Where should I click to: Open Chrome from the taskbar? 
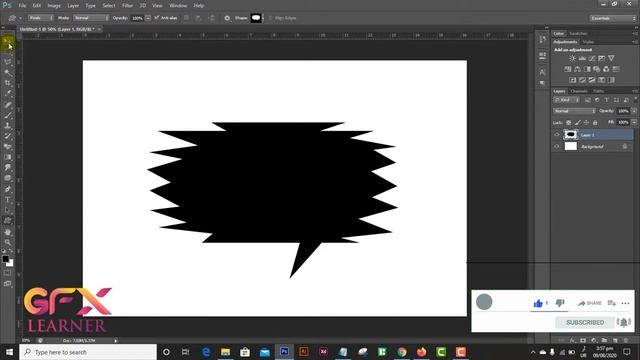402,352
